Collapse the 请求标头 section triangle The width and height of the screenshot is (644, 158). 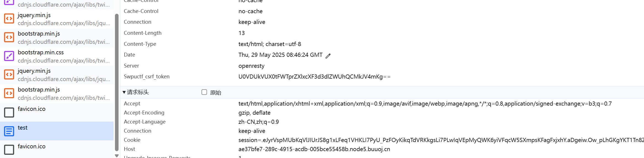pos(124,92)
